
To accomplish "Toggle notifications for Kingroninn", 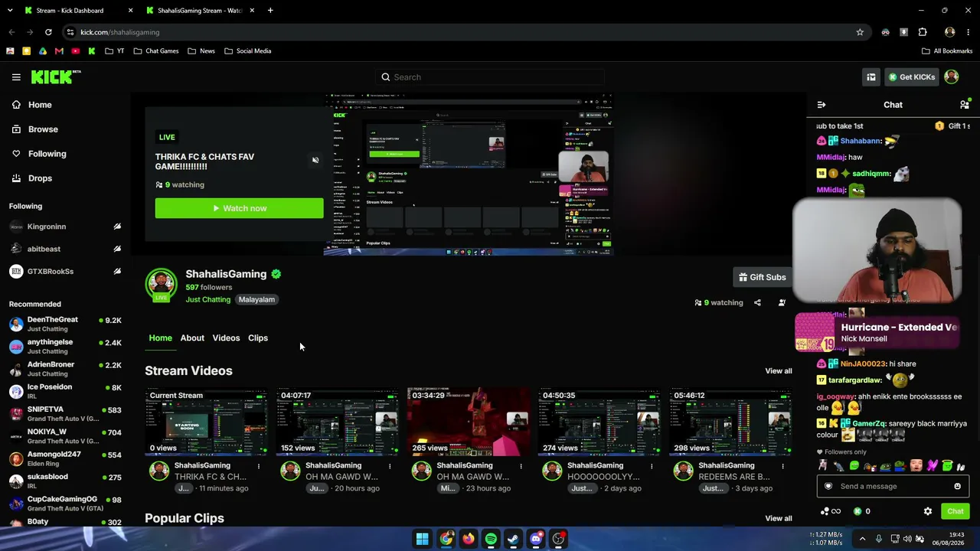I will click(x=117, y=227).
